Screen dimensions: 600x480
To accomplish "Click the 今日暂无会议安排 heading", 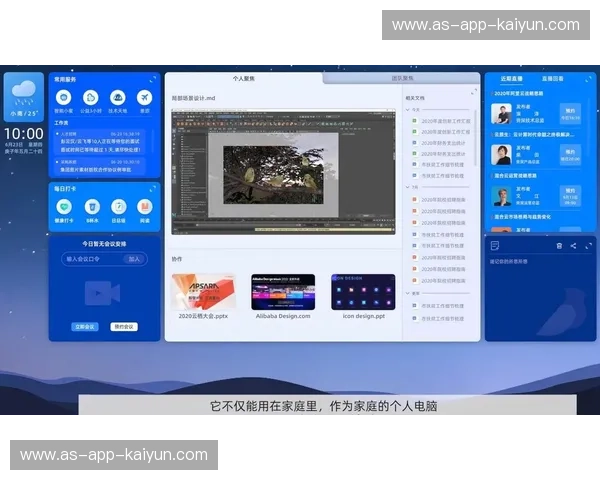I will pyautogui.click(x=104, y=244).
